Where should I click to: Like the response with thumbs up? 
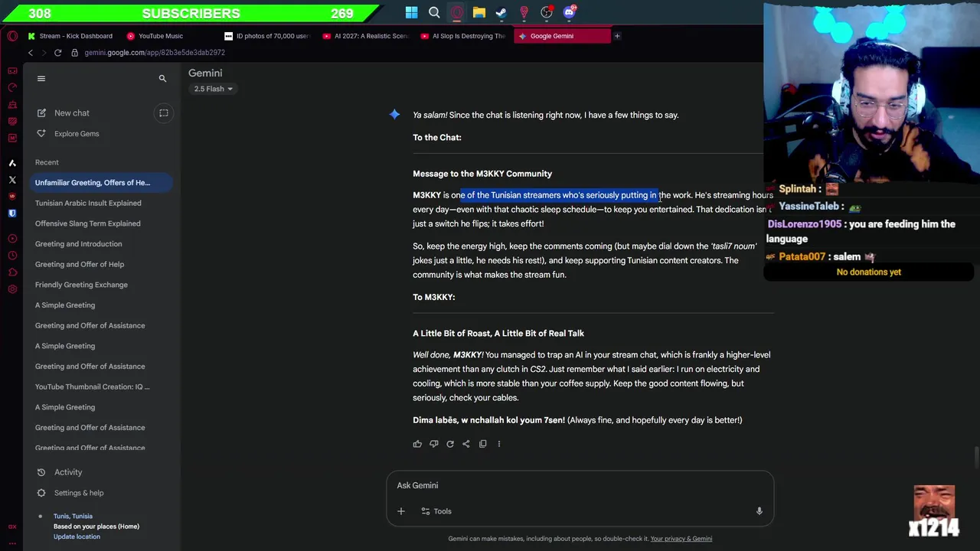(x=417, y=444)
